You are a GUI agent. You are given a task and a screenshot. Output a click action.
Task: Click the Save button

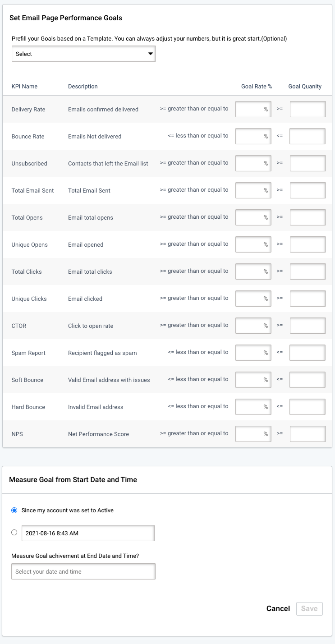(309, 608)
